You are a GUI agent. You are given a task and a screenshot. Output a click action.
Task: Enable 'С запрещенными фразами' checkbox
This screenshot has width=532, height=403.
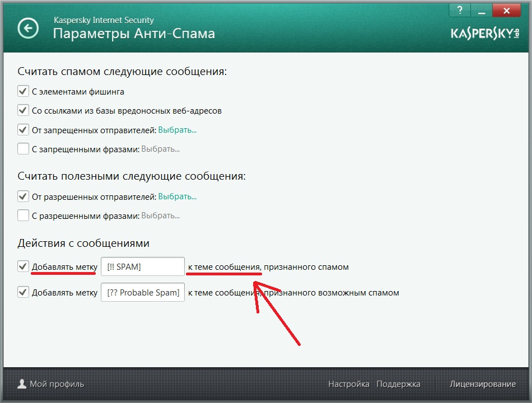coord(23,148)
